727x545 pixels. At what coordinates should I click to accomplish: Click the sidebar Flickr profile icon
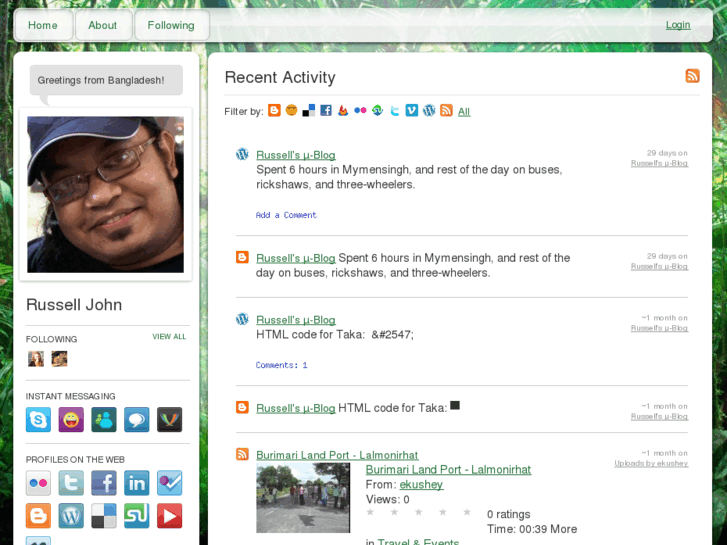(x=38, y=483)
